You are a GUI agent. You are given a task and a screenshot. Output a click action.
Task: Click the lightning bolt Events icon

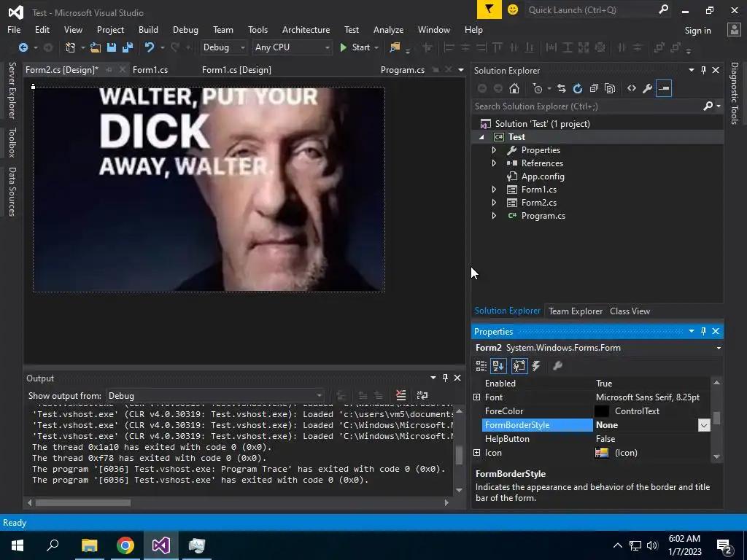coord(536,366)
